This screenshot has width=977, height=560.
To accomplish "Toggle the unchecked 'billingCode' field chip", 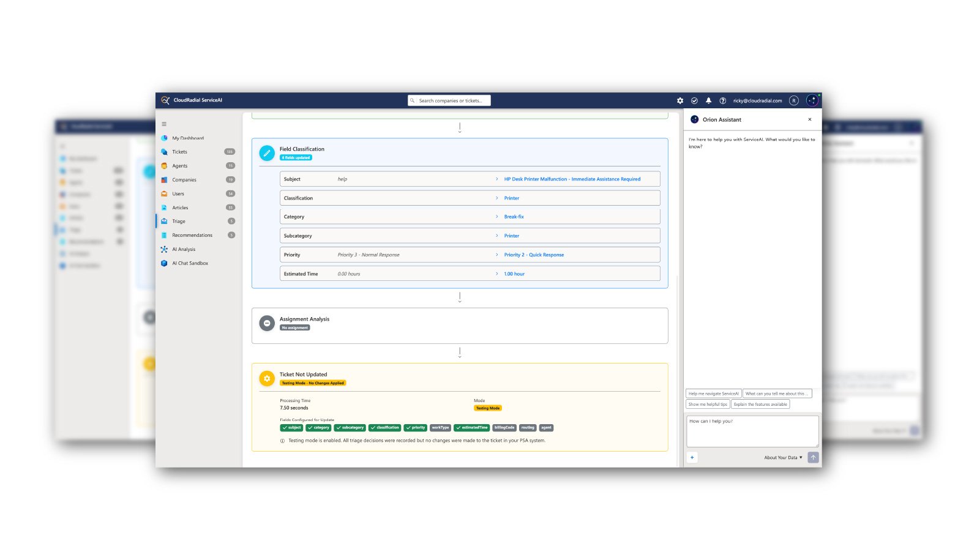I will tap(504, 428).
